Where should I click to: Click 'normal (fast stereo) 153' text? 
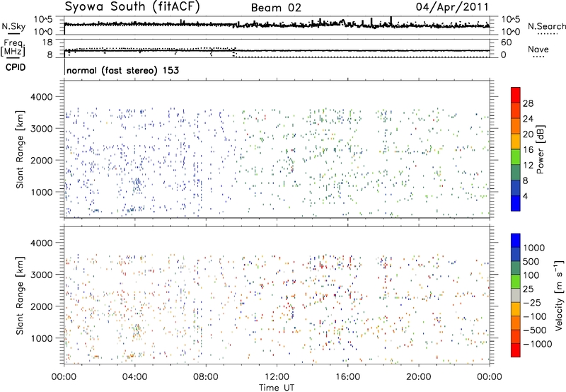pos(122,71)
